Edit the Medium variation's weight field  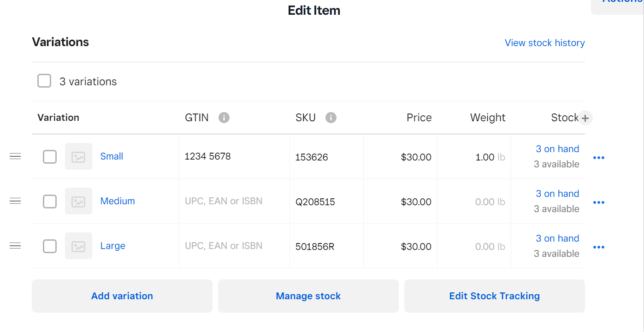click(x=474, y=202)
